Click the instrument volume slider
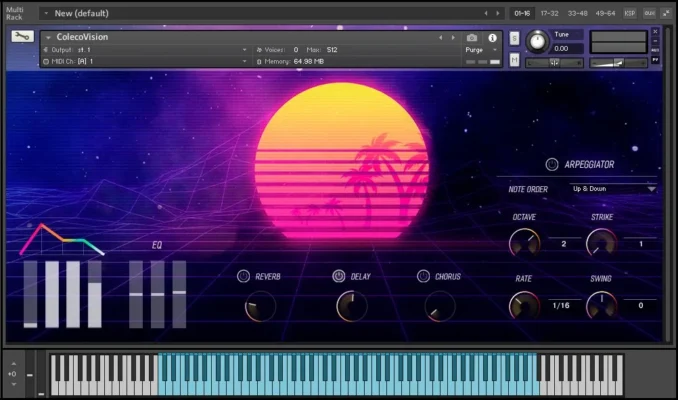Viewport: 678px width, 400px height. coord(618,63)
